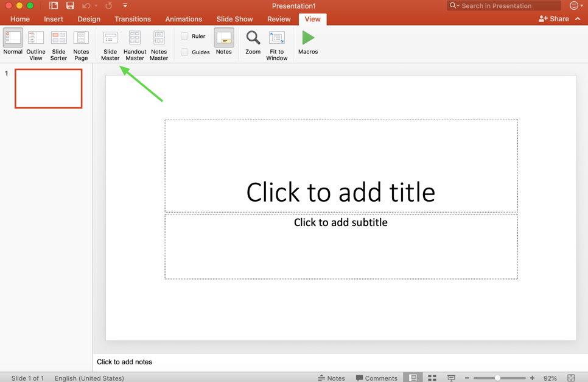Adjust the zoom slider in status bar

tap(498, 378)
